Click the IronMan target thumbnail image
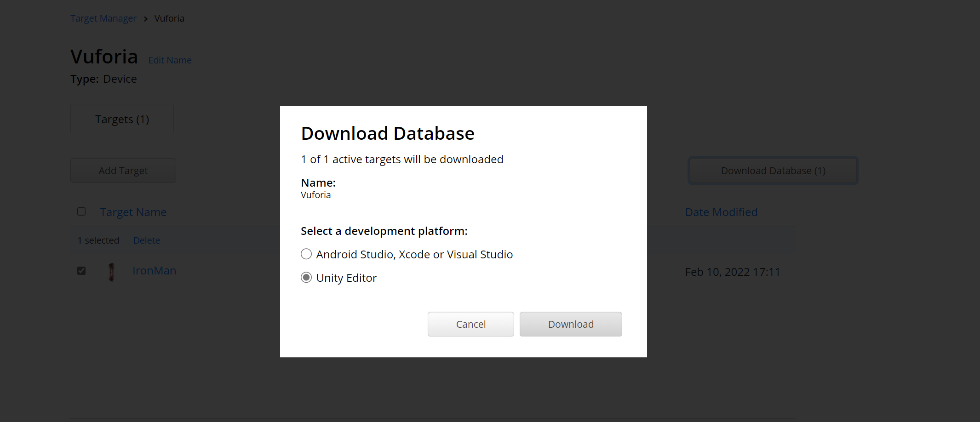The height and width of the screenshot is (422, 980). click(112, 271)
